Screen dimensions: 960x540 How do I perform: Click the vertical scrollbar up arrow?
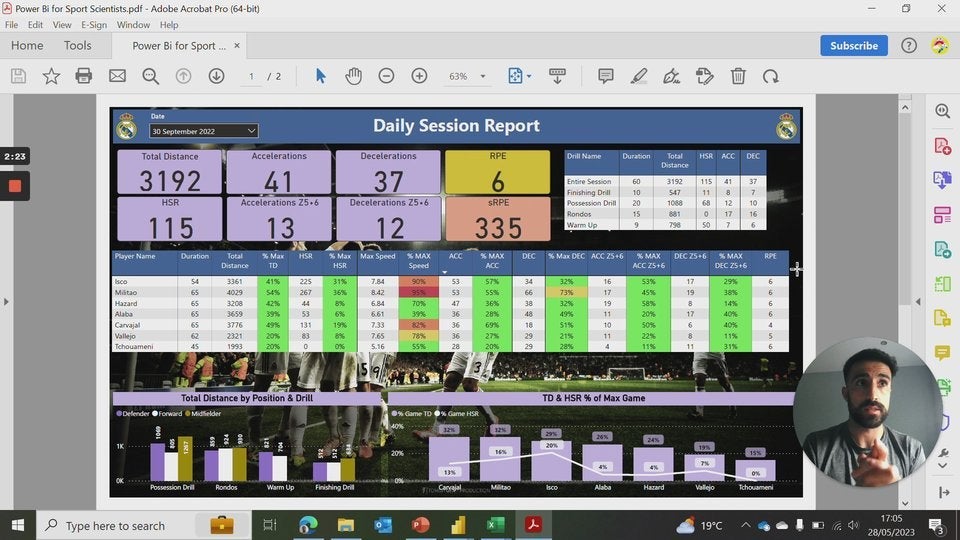tap(905, 107)
